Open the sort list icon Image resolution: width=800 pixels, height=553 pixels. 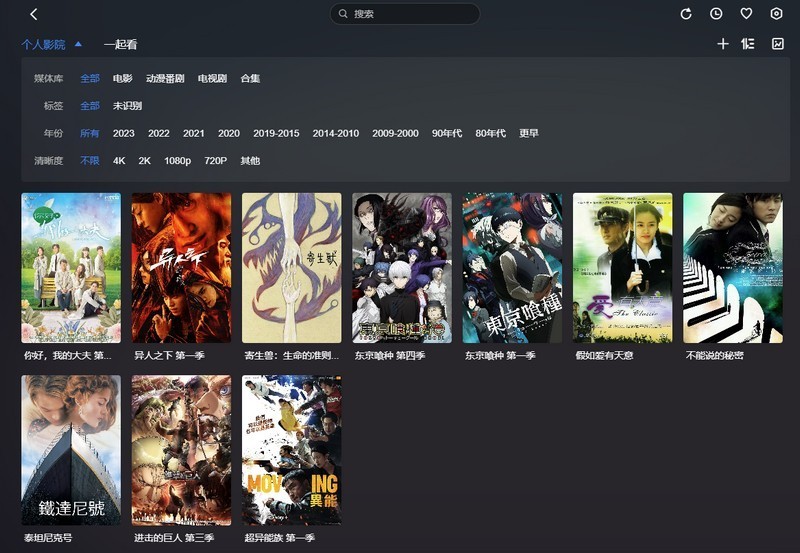(x=748, y=44)
